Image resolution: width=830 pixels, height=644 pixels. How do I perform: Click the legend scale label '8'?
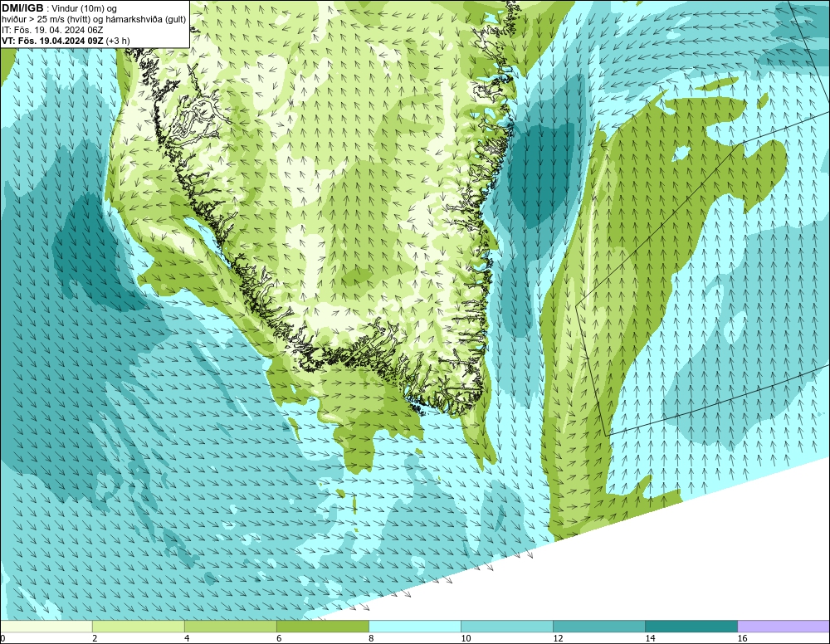371,639
